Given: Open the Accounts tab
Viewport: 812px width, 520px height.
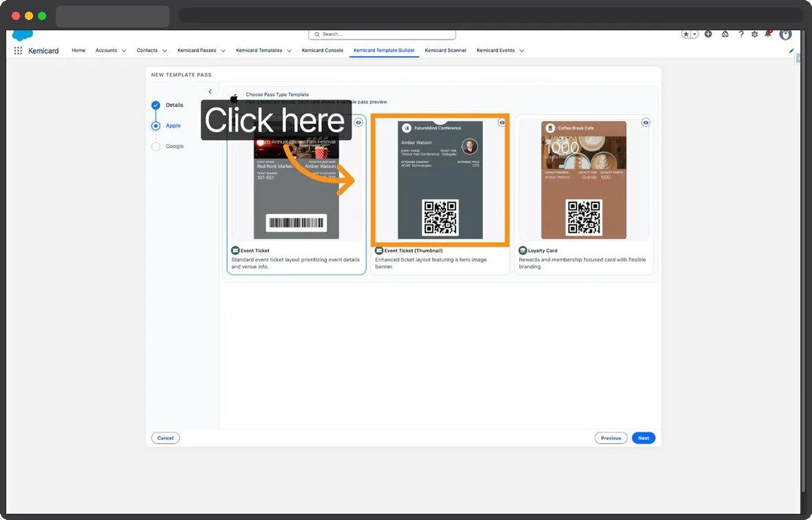Looking at the screenshot, I should tap(106, 50).
